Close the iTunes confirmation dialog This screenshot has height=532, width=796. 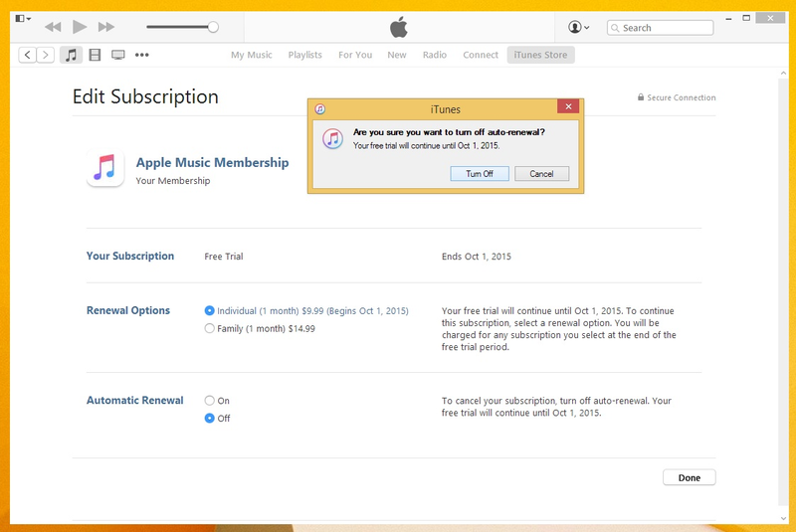568,106
